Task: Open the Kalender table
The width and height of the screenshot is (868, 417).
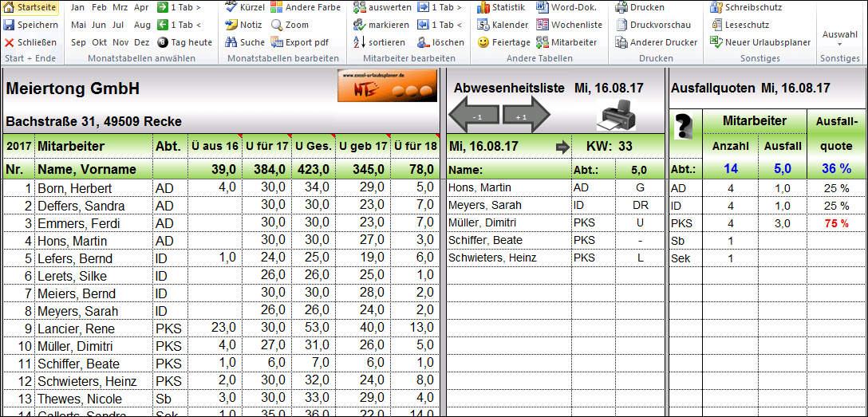Action: (483, 25)
